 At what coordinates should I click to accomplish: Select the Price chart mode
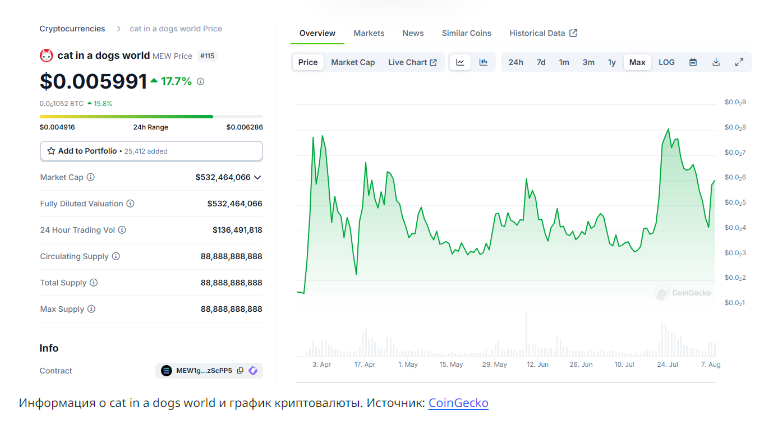pos(308,62)
